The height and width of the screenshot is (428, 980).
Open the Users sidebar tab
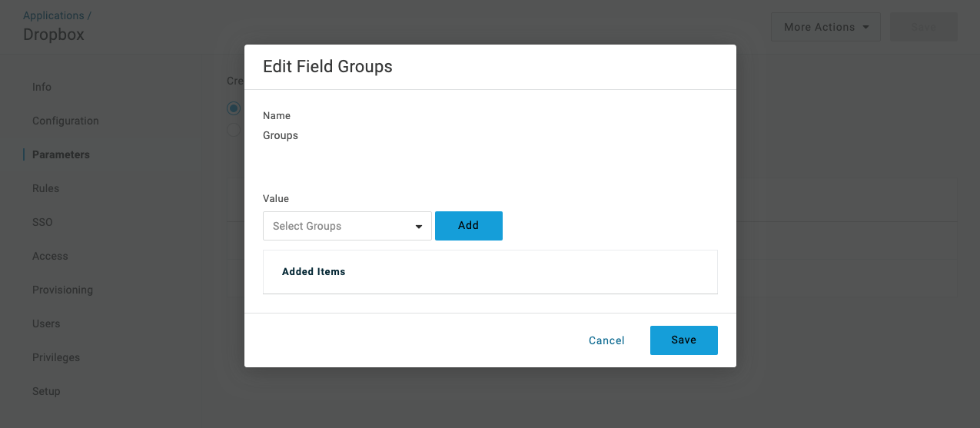[x=46, y=323]
